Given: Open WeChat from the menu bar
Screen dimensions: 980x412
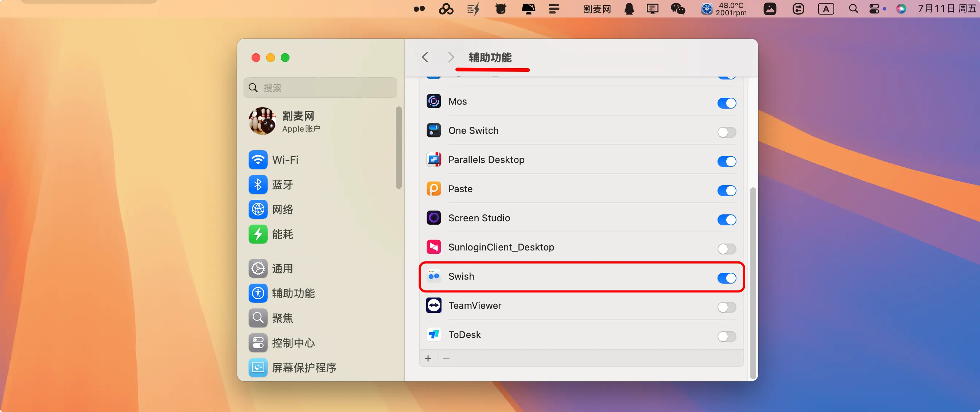Looking at the screenshot, I should point(677,9).
